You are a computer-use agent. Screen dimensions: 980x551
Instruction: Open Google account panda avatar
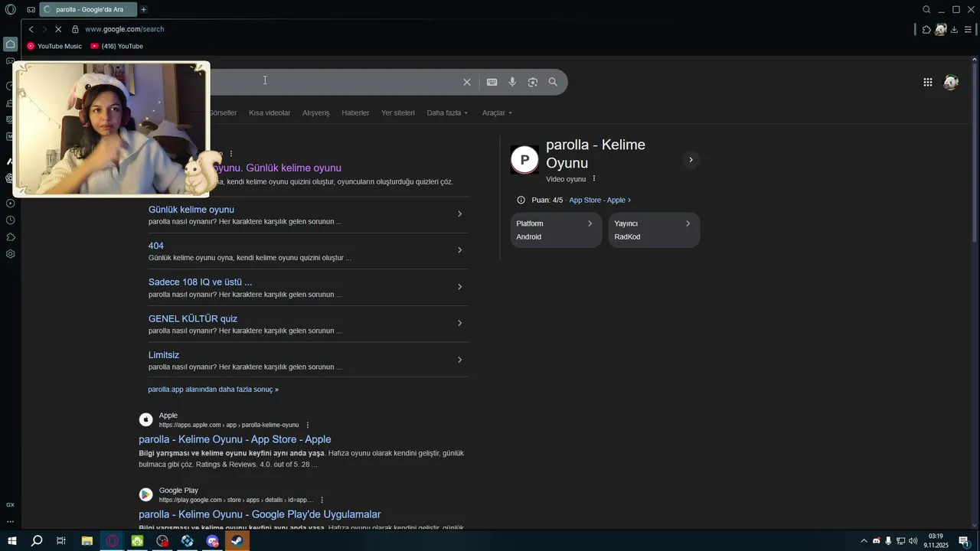pos(951,82)
